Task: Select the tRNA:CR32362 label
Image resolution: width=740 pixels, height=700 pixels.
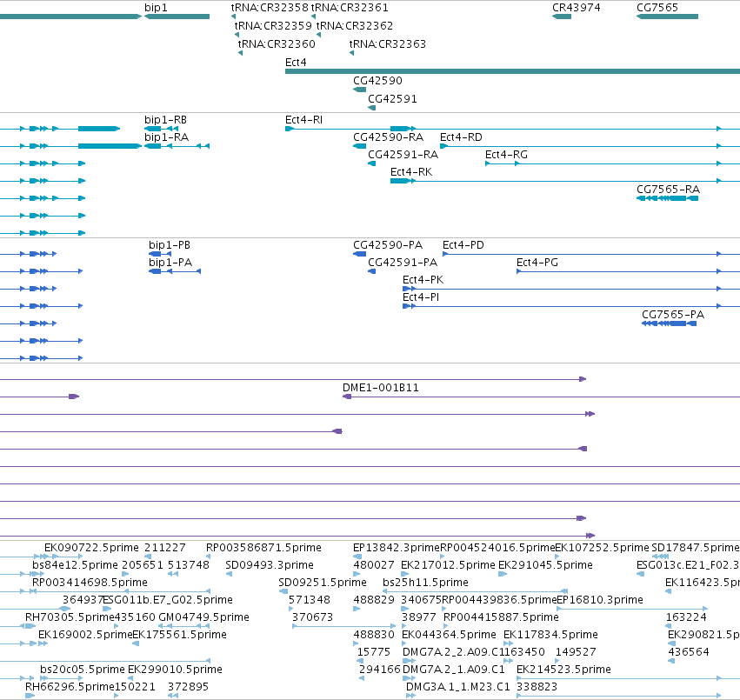Action: [x=355, y=25]
